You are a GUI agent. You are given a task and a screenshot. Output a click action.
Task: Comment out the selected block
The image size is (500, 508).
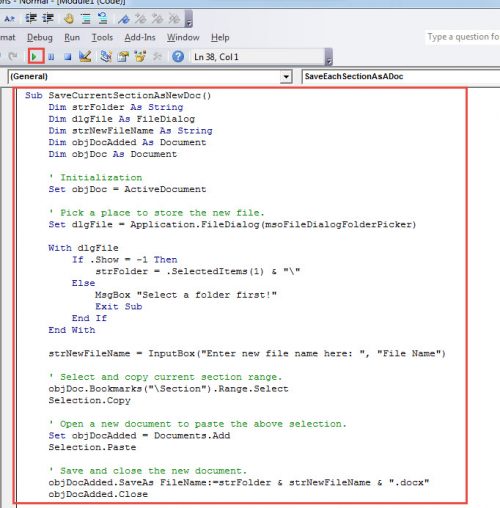pyautogui.click(x=86, y=18)
